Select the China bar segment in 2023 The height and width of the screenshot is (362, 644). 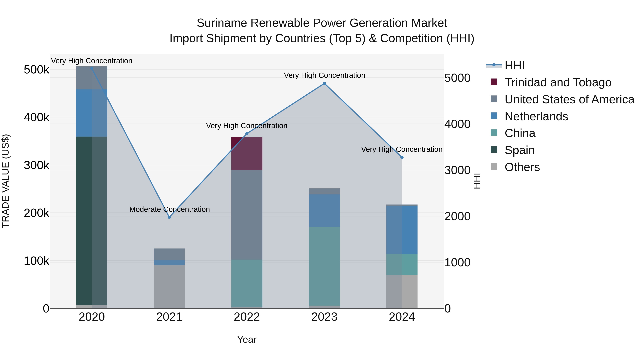tap(324, 266)
